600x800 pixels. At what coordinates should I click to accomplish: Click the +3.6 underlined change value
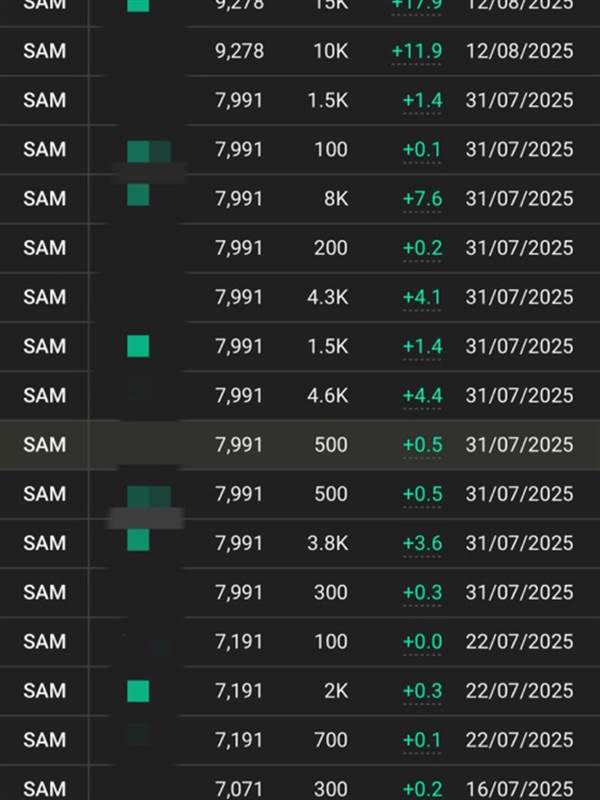(x=422, y=543)
